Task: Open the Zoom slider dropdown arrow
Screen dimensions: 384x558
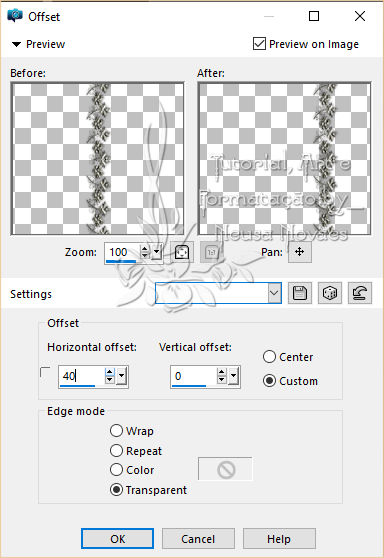Action: [157, 252]
